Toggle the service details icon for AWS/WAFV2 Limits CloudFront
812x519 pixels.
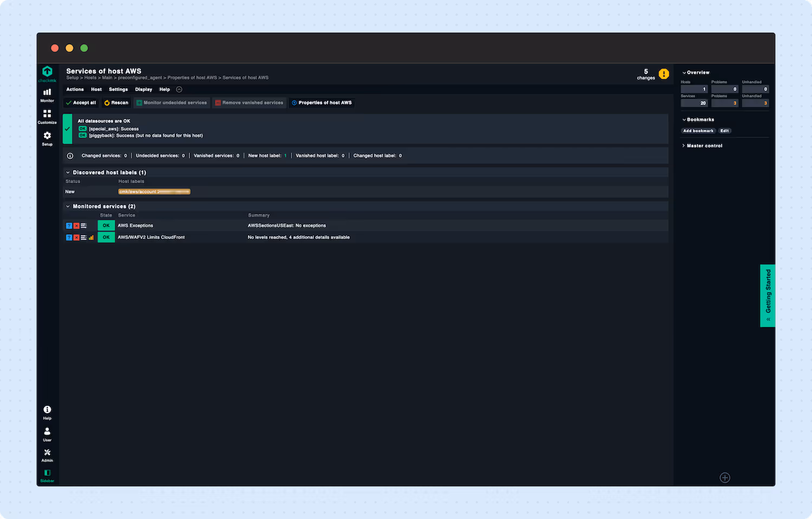[x=83, y=237]
